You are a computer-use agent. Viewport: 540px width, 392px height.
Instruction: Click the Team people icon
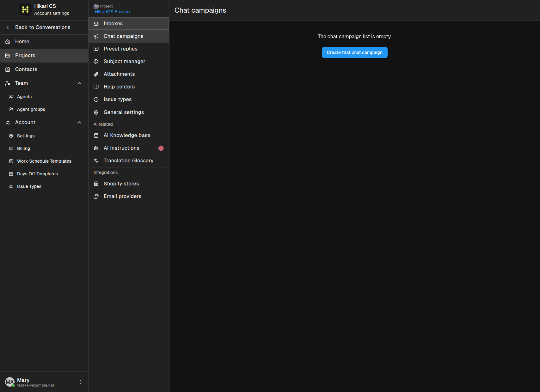click(x=8, y=83)
